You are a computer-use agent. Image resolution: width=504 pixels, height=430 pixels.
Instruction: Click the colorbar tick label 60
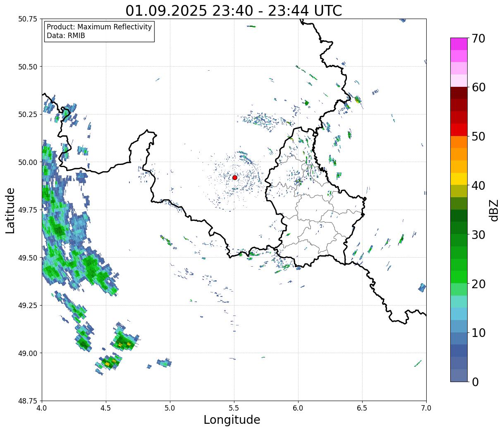478,87
